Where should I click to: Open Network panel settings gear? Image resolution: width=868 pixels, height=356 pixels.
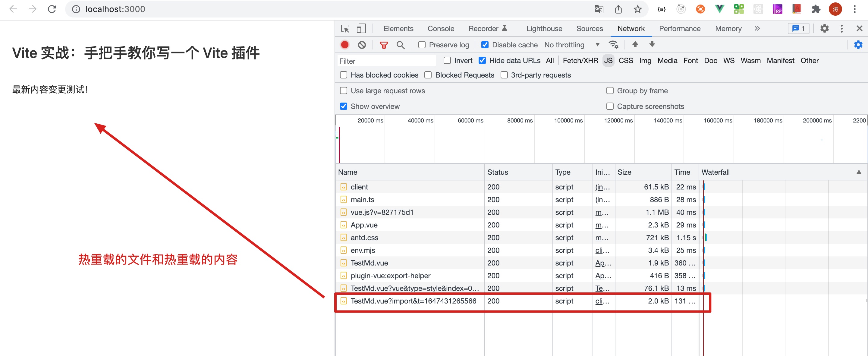tap(858, 45)
